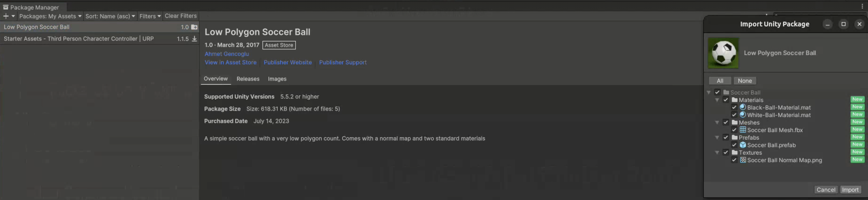Open the View in Asset Store link
The height and width of the screenshot is (200, 868).
point(230,62)
